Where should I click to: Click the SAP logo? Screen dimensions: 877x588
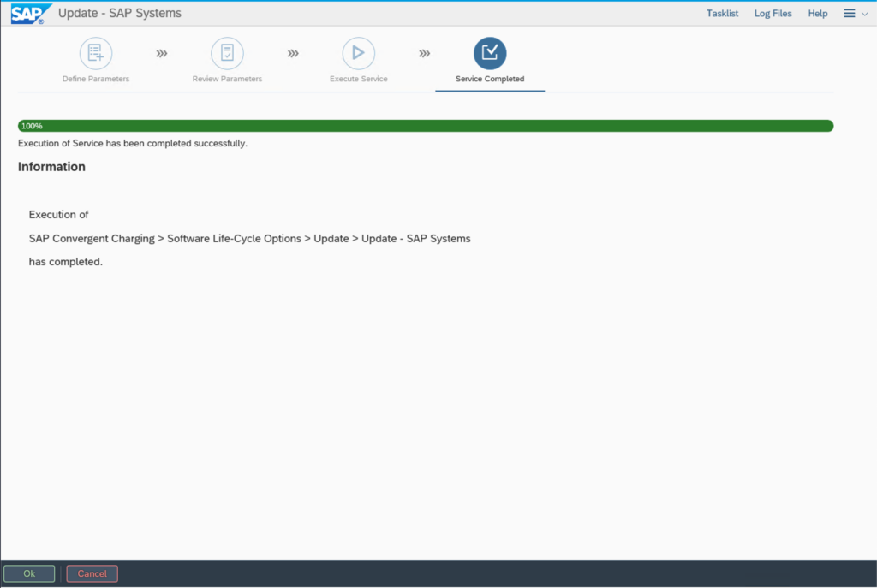(x=30, y=14)
